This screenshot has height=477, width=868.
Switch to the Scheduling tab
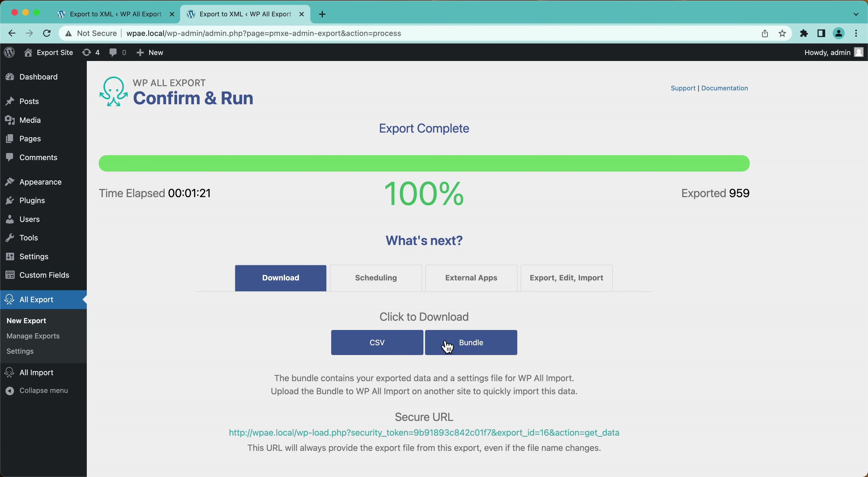pos(376,278)
